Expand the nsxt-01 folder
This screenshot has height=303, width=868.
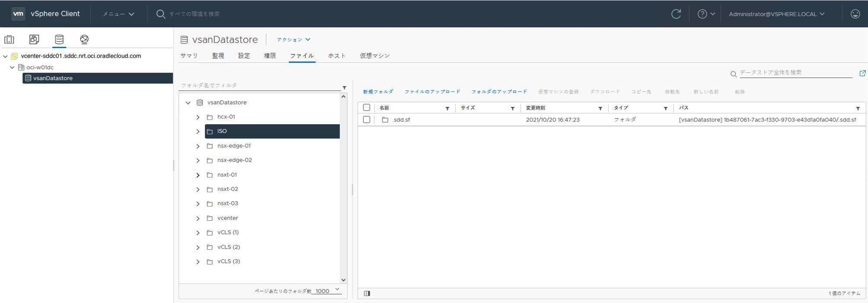[198, 175]
